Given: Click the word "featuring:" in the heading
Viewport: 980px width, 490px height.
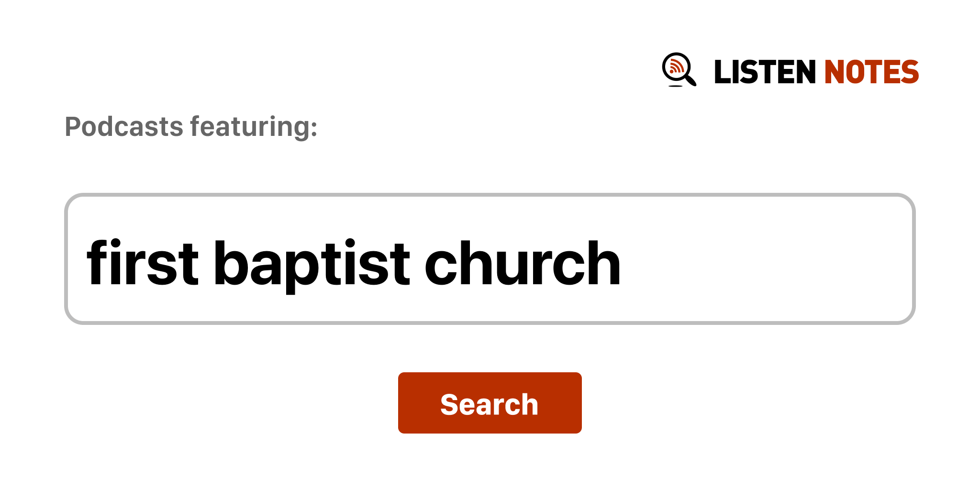Looking at the screenshot, I should (x=254, y=127).
